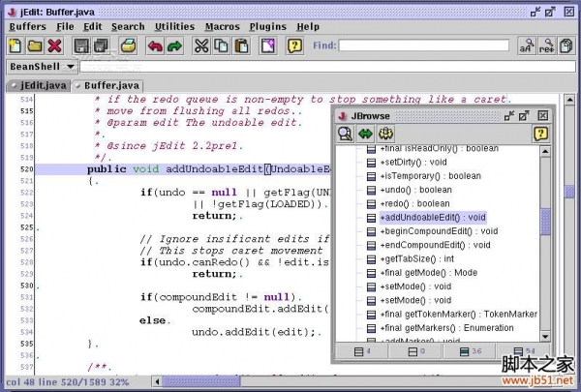This screenshot has width=581, height=392.
Task: Open the Macros menu
Action: click(x=223, y=27)
